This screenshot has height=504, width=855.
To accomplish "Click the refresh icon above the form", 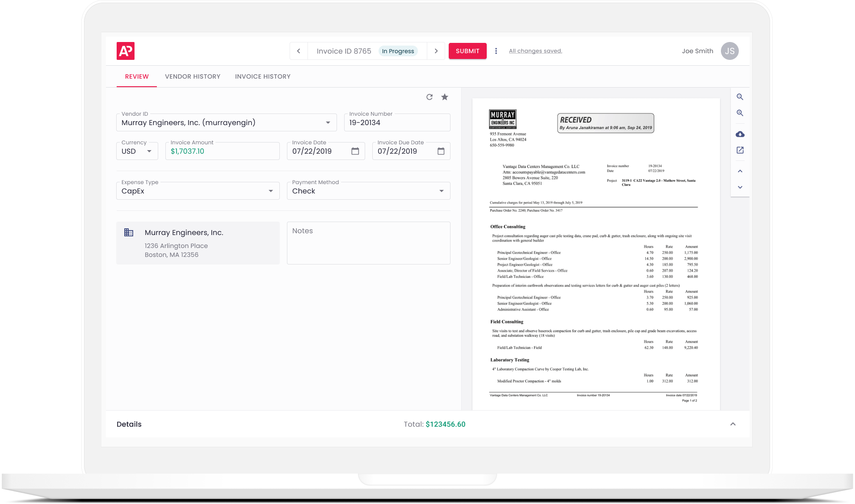I will pyautogui.click(x=430, y=97).
